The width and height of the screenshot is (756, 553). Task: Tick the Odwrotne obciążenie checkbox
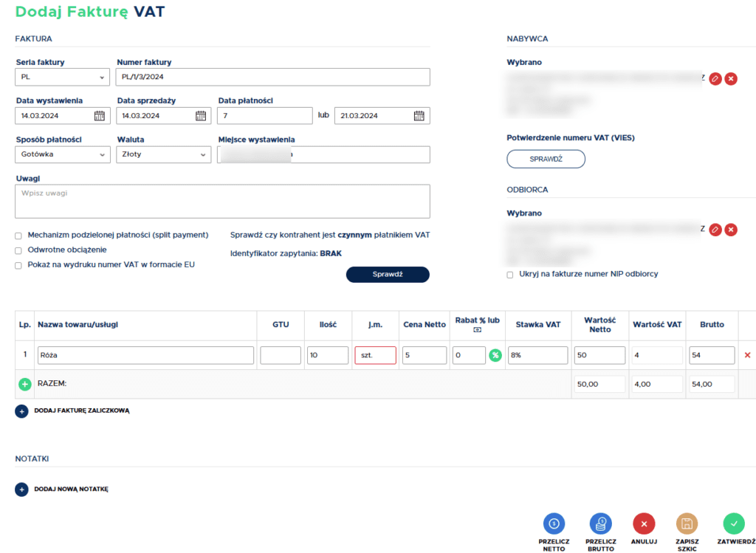click(x=18, y=250)
